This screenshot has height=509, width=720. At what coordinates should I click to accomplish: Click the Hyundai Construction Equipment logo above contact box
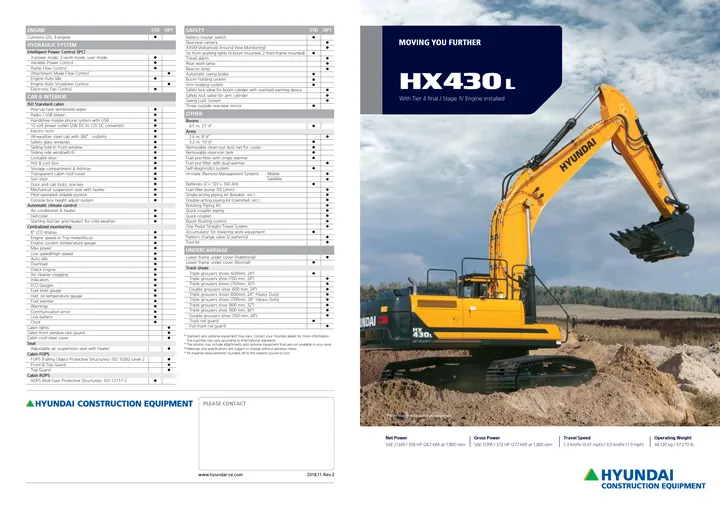[x=109, y=404]
